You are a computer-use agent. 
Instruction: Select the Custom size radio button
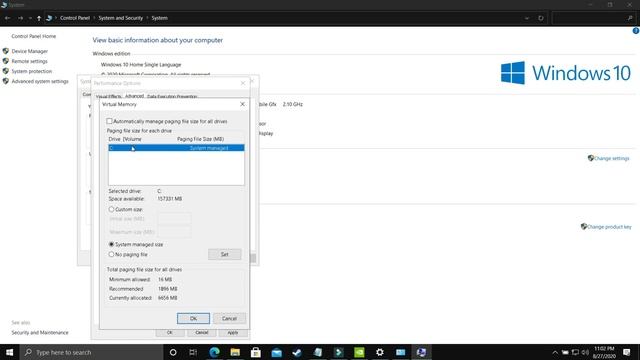click(111, 209)
